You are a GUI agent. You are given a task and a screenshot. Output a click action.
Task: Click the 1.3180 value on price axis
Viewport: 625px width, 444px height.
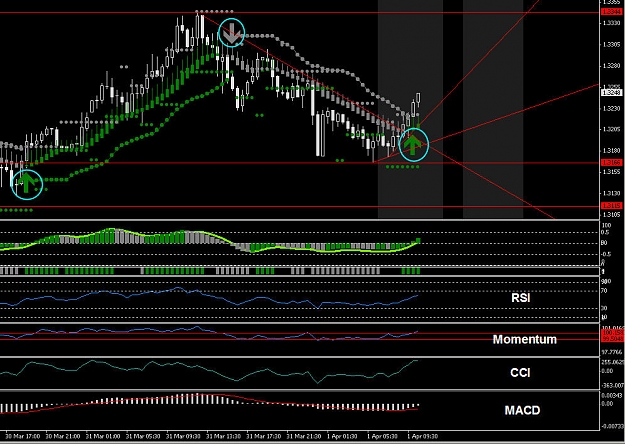pyautogui.click(x=612, y=151)
